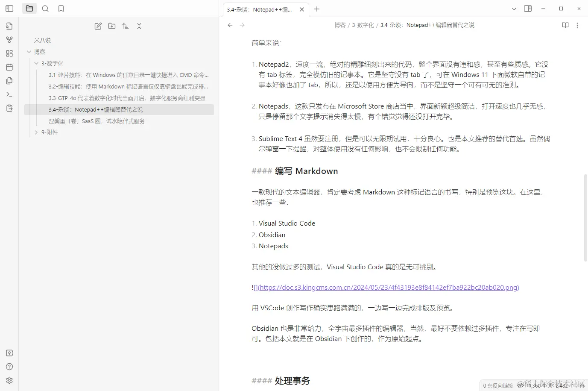Open command palette from ribbon

pos(9,94)
